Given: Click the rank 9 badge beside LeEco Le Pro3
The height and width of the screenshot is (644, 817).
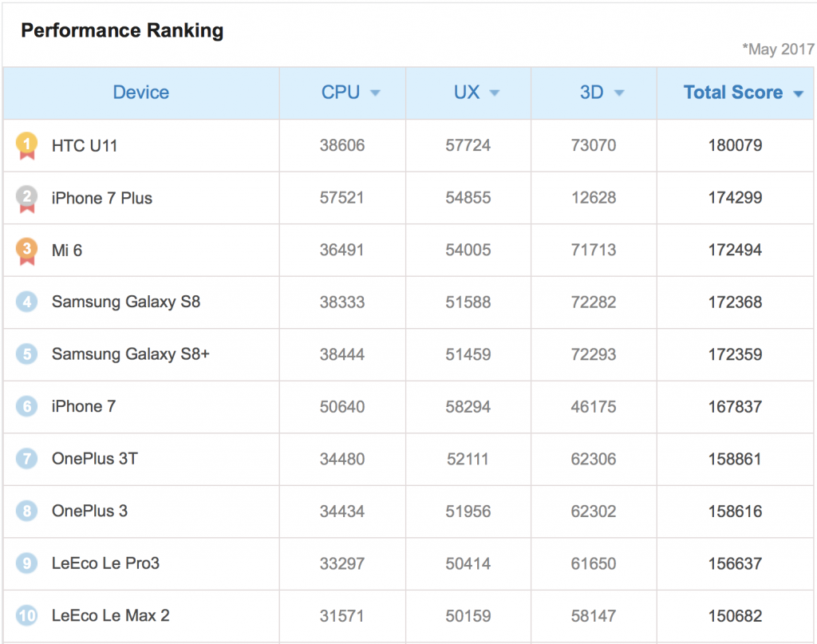Looking at the screenshot, I should (26, 563).
